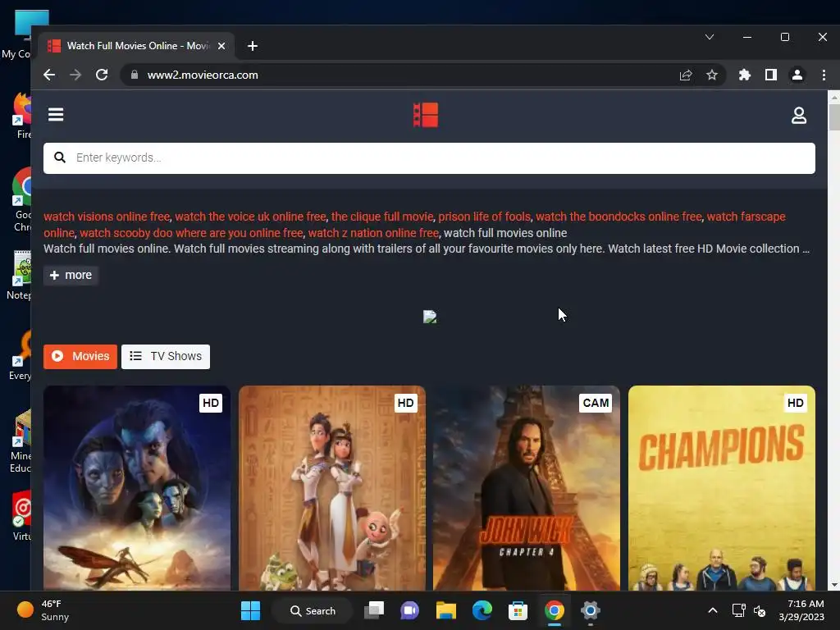Share this page from the address bar
Viewport: 840px width, 630px height.
click(x=686, y=75)
